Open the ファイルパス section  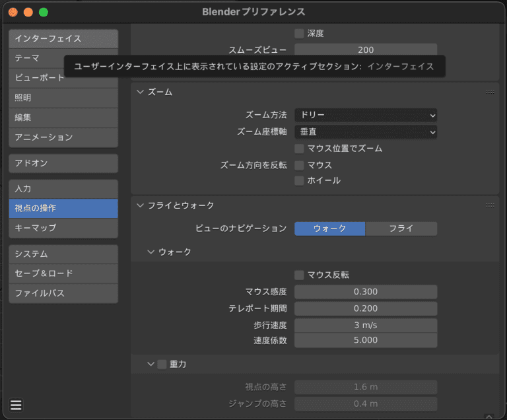click(63, 293)
